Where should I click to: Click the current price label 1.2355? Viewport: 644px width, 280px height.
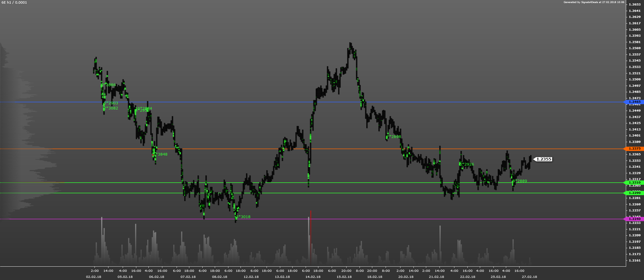click(544, 159)
